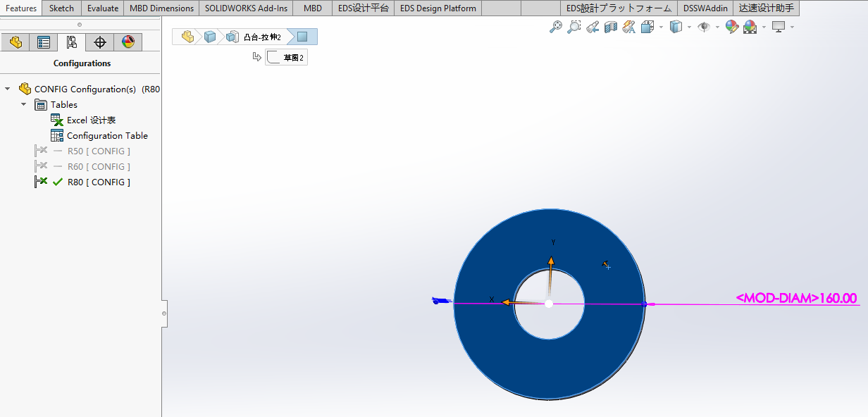
Task: Click the R60 configuration flag icon
Action: pos(41,166)
